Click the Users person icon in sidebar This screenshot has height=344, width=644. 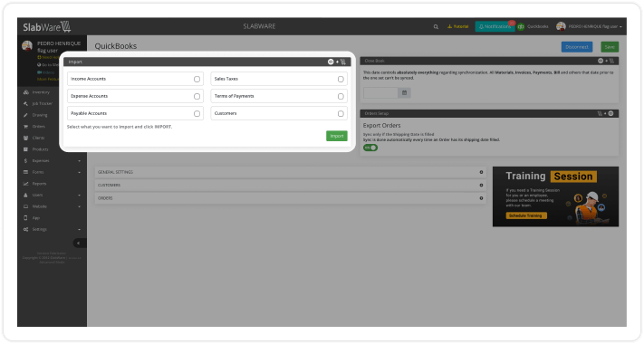point(26,196)
